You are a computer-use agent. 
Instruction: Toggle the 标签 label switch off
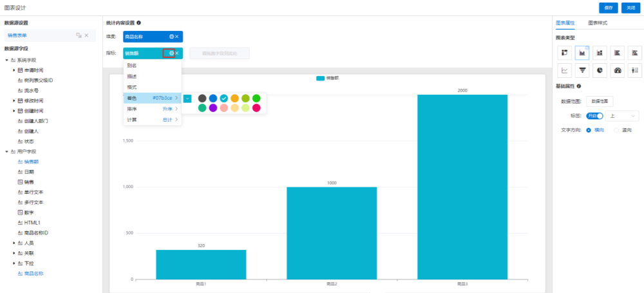coord(594,116)
